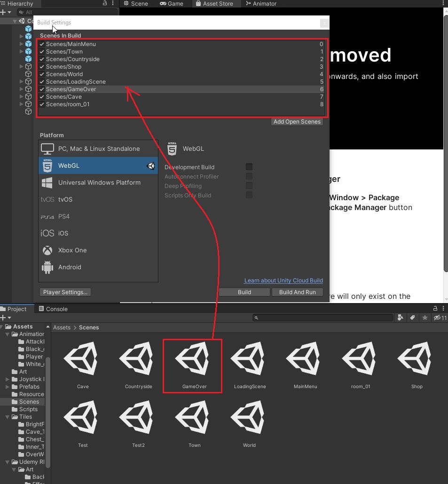
Task: Click the Favorites star icon in Project toolbar
Action: (425, 318)
